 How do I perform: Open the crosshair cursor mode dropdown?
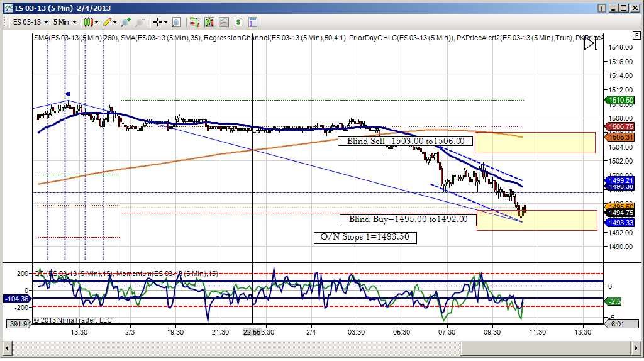point(160,22)
